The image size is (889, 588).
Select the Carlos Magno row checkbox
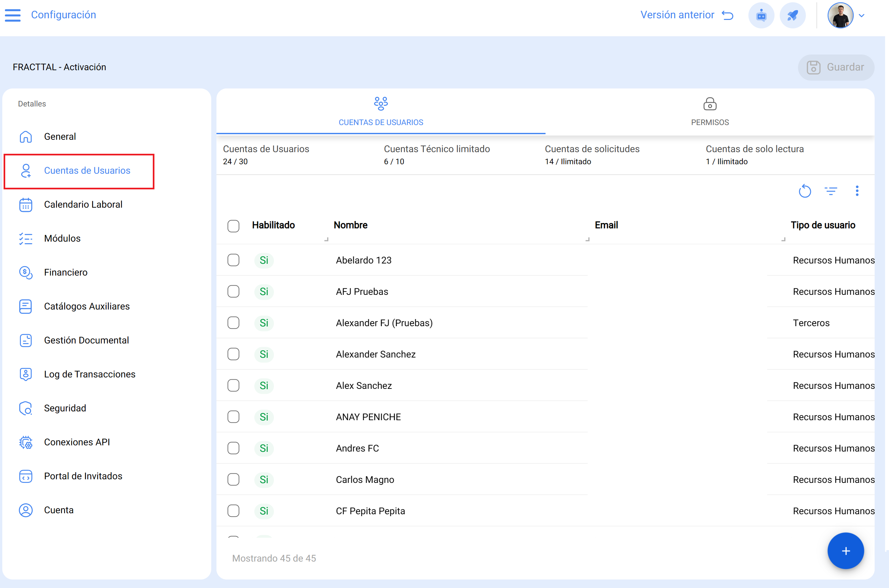click(233, 479)
